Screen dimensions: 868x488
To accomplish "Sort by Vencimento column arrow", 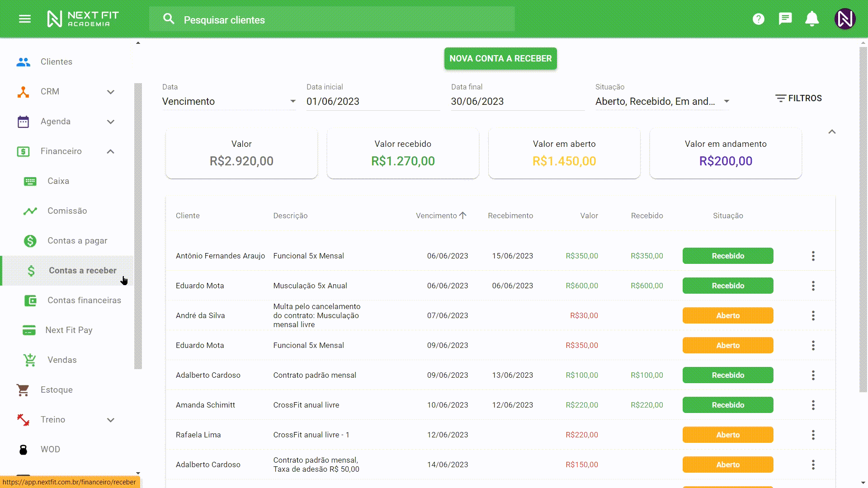I will (462, 216).
